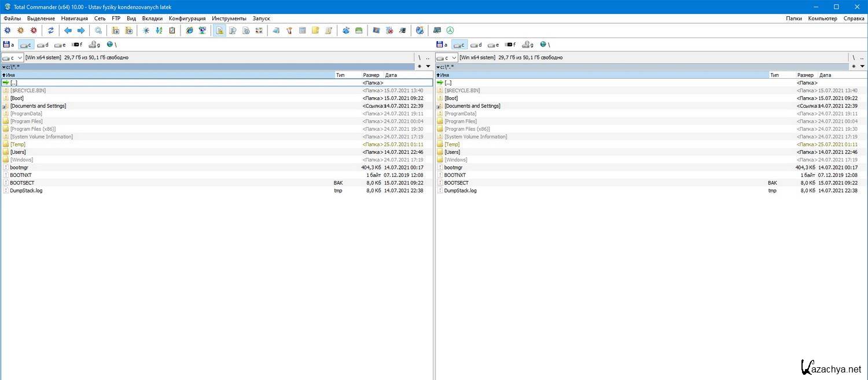Open the Справка menu
Viewport: 868px width, 380px height.
(854, 19)
